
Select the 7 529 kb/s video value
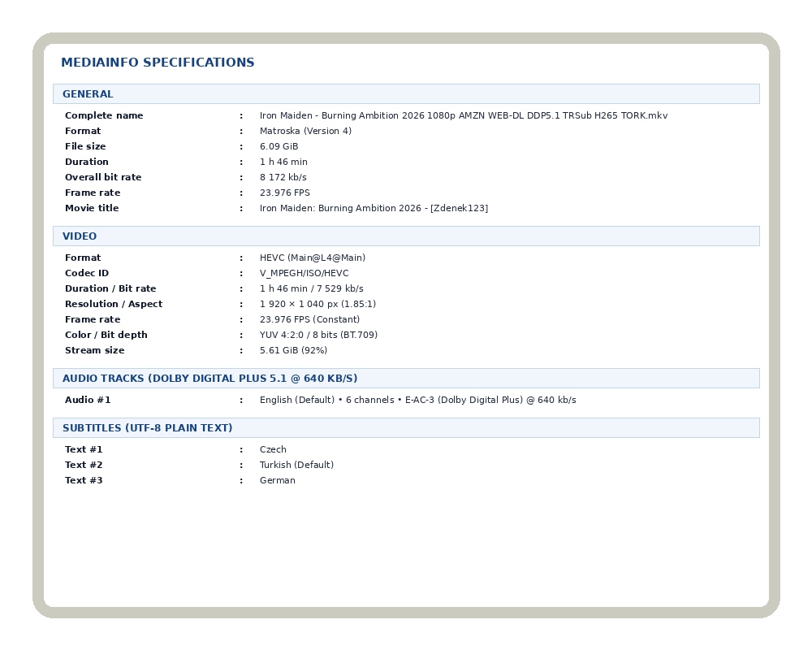pos(311,288)
